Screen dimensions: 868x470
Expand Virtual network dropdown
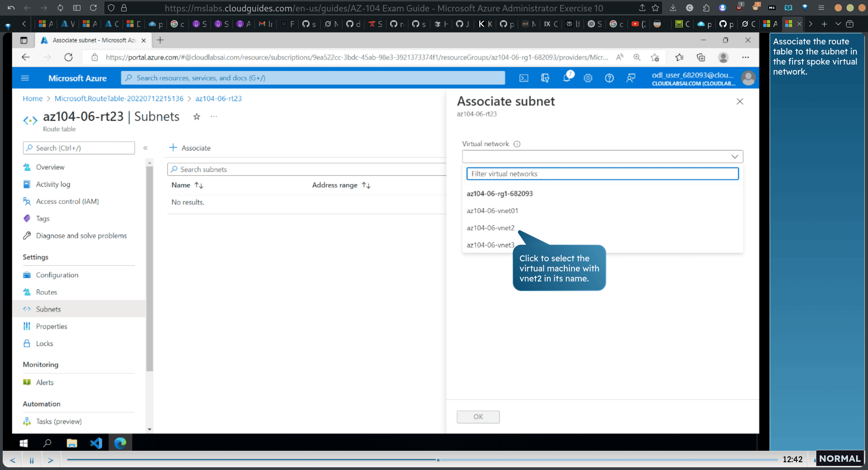tap(602, 157)
